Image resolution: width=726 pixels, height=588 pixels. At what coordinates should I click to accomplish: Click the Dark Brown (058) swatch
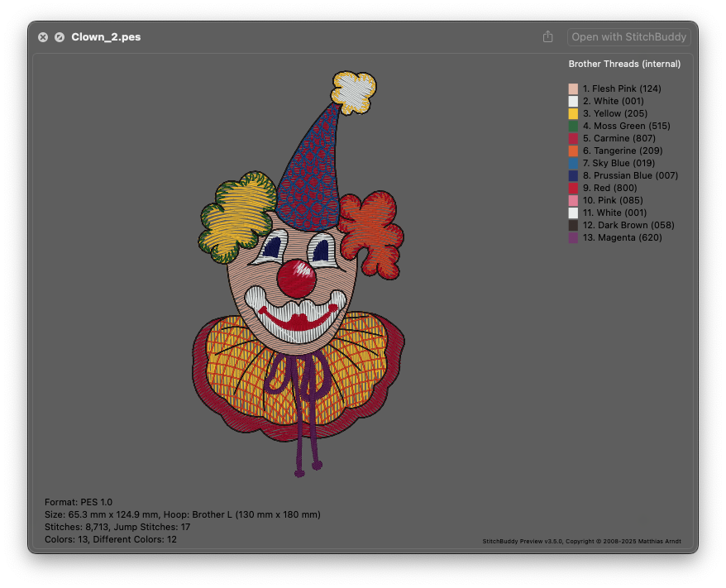(x=573, y=225)
